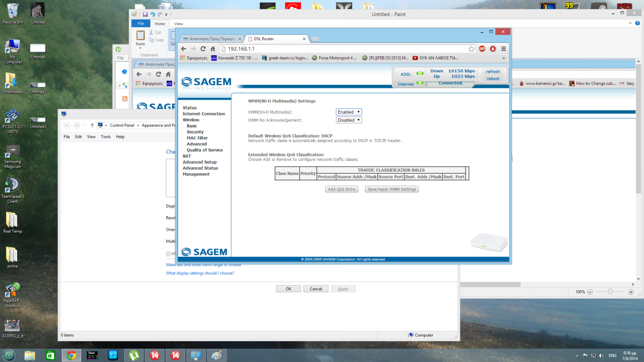Open Control Panel's Help menu

point(120,137)
